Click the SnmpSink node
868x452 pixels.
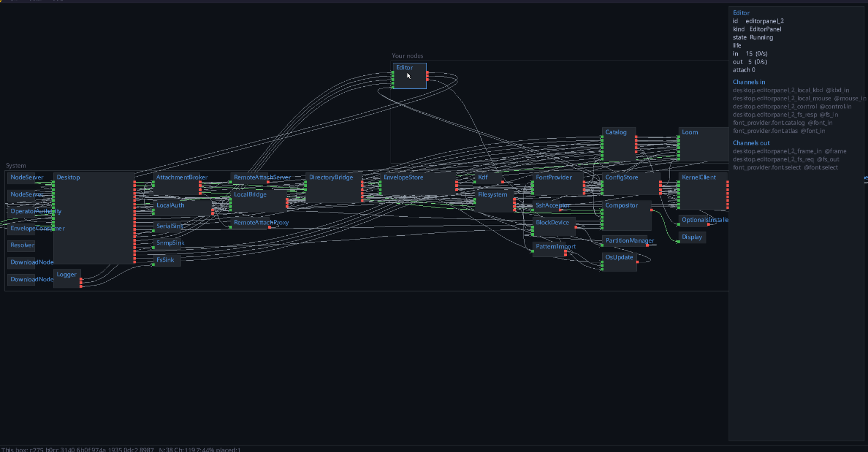167,243
